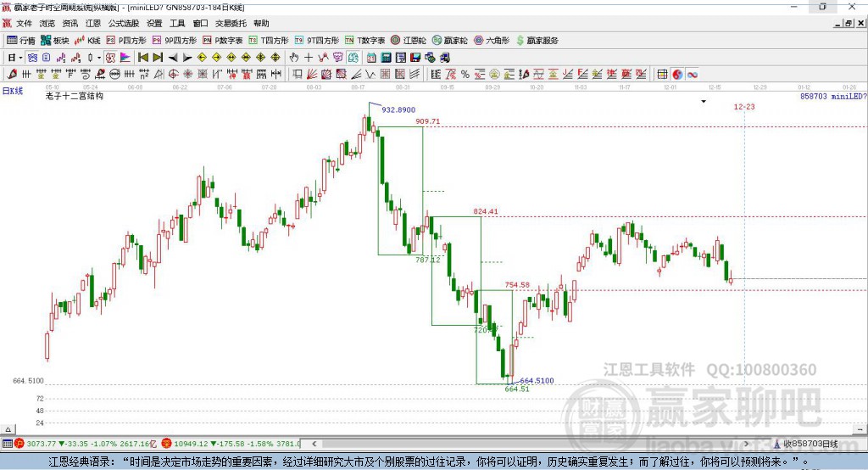
Task: Click the 12-23 date marker label
Action: click(x=744, y=106)
